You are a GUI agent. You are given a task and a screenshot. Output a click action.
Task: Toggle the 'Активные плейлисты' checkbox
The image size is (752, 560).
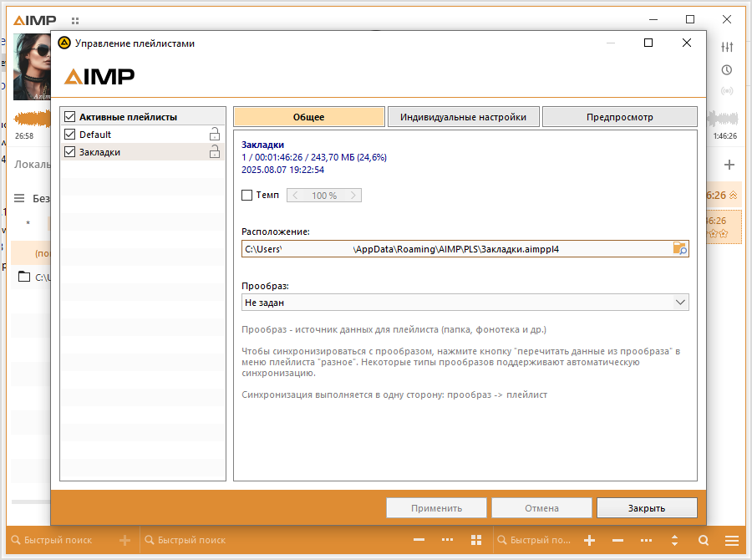tap(69, 117)
